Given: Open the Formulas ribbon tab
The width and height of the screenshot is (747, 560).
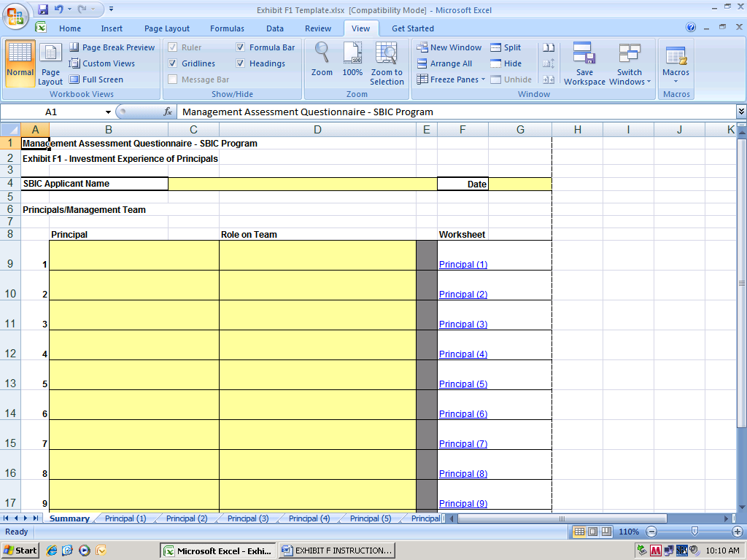Looking at the screenshot, I should click(x=227, y=28).
